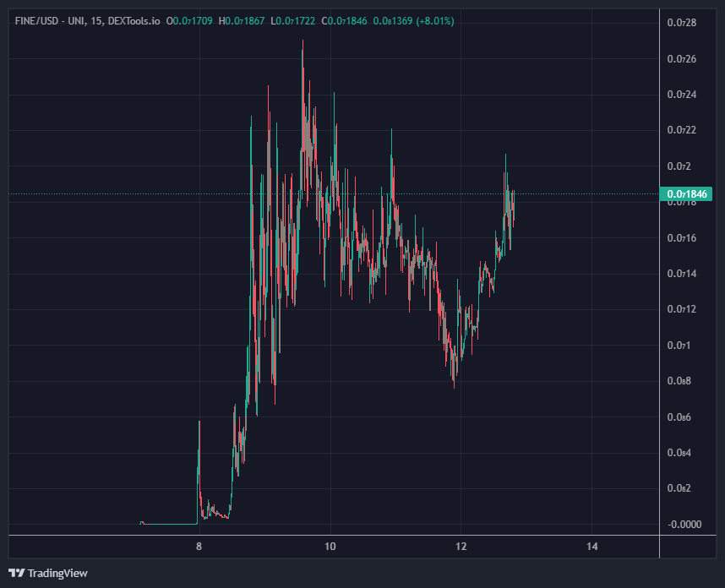
Task: Click the current price label 0.0₇1846
Action: point(686,194)
